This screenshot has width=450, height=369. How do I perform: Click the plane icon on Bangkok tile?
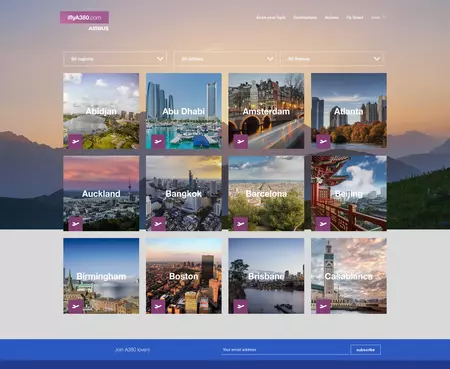tap(158, 224)
